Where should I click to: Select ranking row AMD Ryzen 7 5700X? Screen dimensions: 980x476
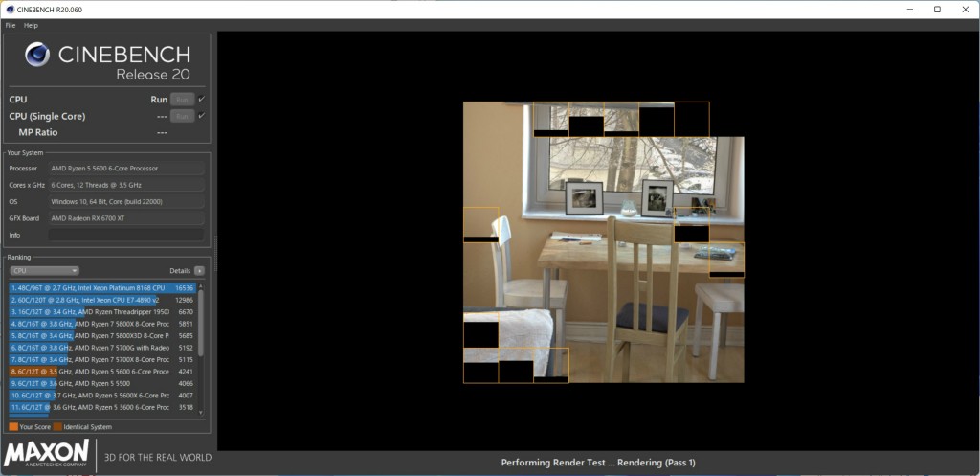[102, 360]
